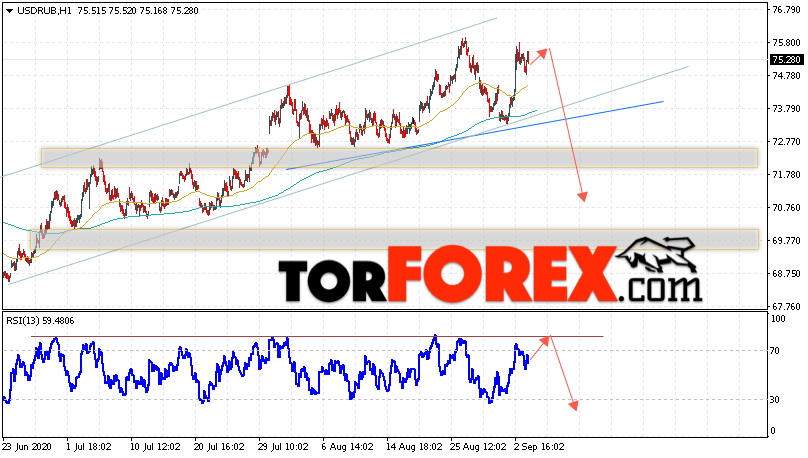Image resolution: width=808 pixels, height=458 pixels.
Task: Select time axis label 20 Jul 16:02
Action: tap(218, 446)
